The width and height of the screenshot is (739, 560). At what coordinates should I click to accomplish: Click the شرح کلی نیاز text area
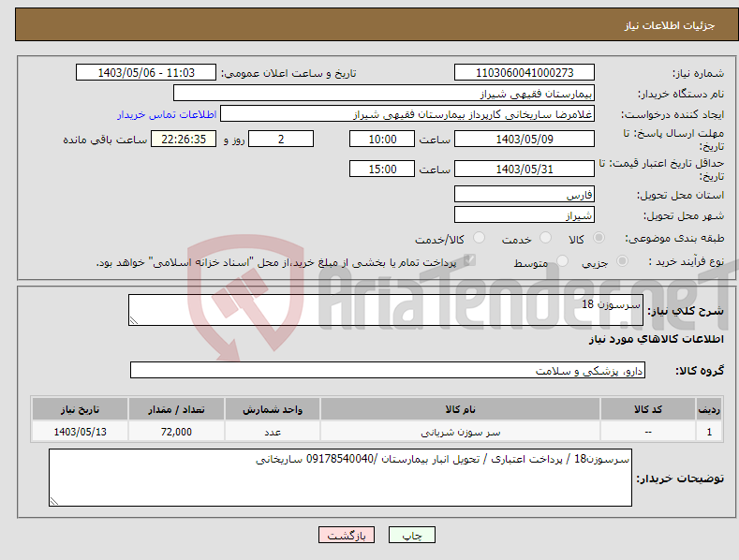click(386, 310)
